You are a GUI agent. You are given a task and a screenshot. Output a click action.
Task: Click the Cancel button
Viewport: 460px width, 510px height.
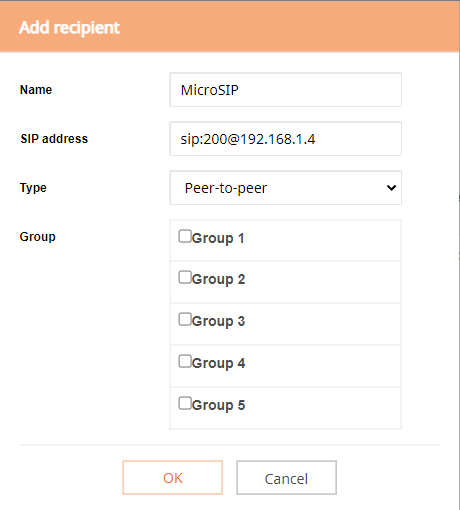[x=286, y=478]
